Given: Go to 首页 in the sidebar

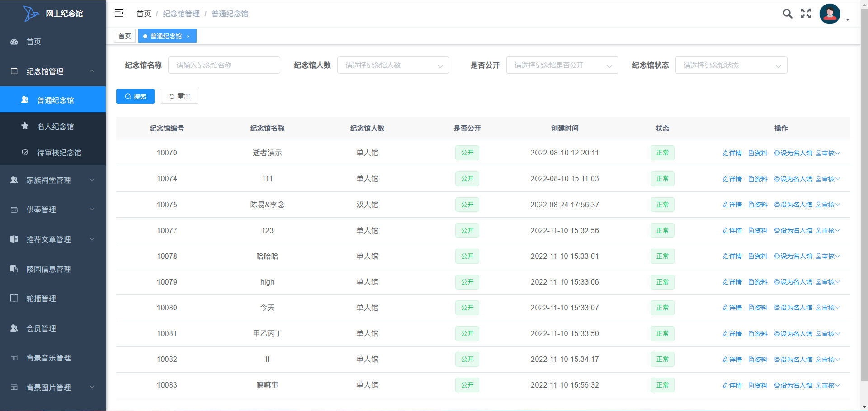Looking at the screenshot, I should [x=53, y=42].
